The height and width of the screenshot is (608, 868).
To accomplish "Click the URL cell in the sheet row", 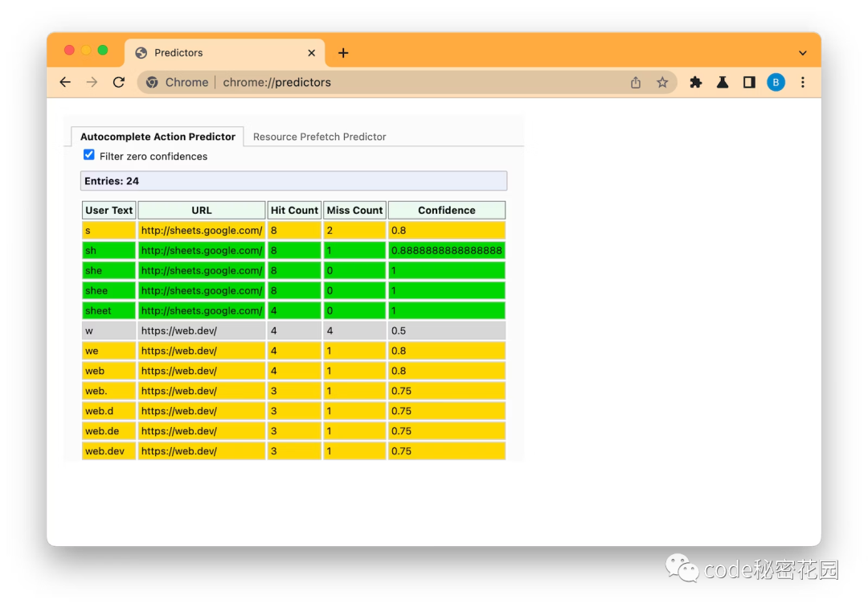I will pos(201,310).
